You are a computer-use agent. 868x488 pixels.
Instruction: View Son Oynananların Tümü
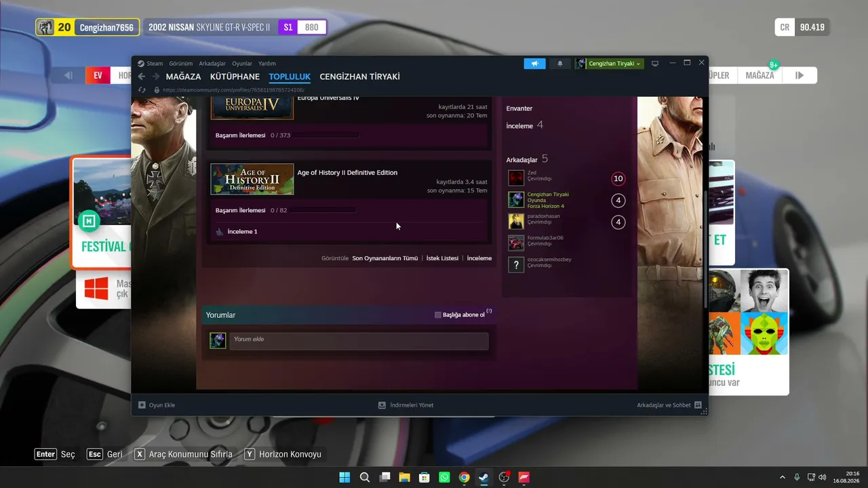[384, 258]
